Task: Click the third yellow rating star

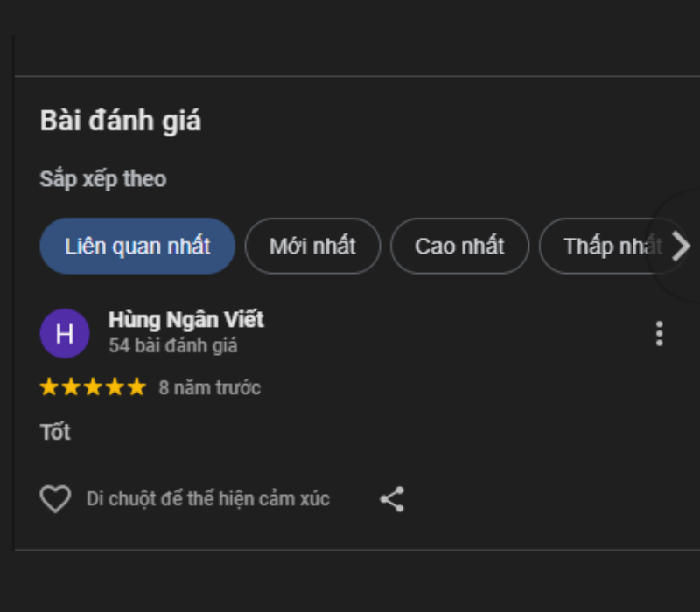Action: click(93, 387)
